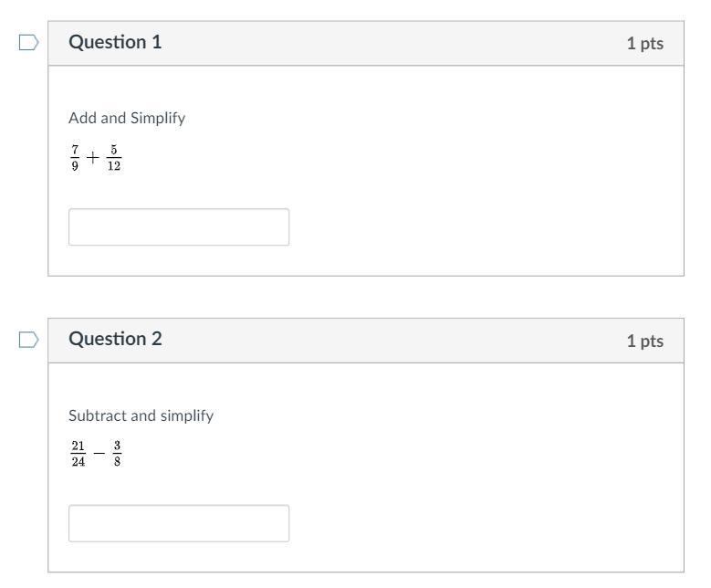Viewport: 711px width, 588px height.
Task: Click the denominator 8 in Question 2
Action: click(x=118, y=462)
